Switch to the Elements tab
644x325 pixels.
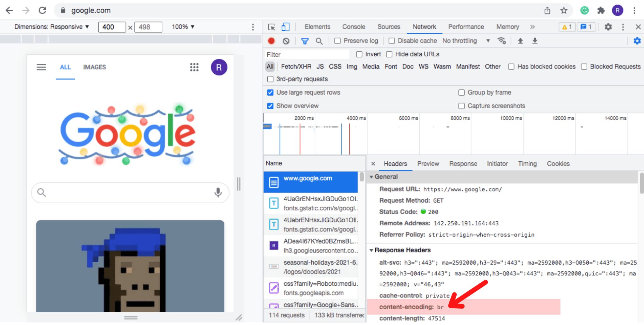(x=317, y=27)
